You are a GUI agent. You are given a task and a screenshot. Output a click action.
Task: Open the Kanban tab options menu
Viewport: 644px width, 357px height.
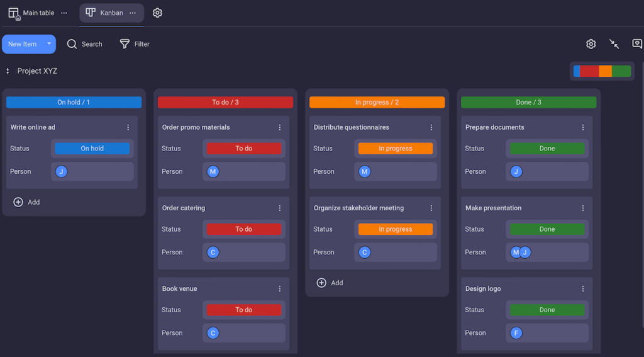coord(133,13)
